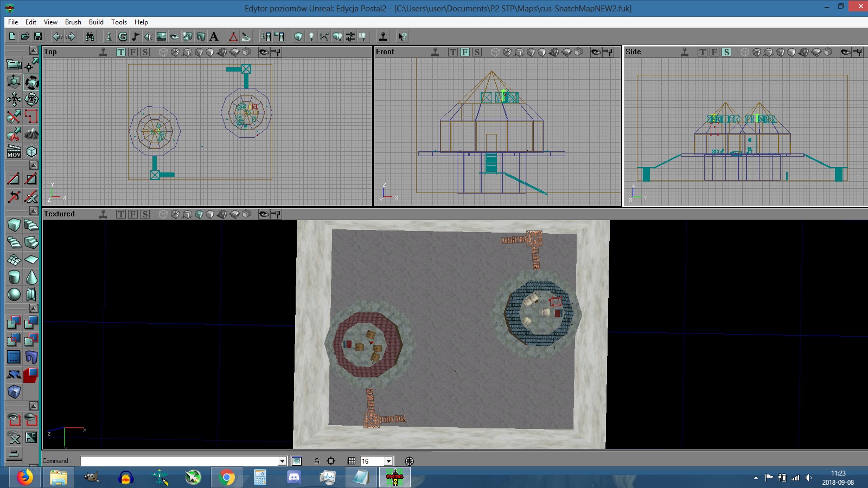The width and height of the screenshot is (868, 488).
Task: Select the Cone brush builder
Action: [x=31, y=277]
